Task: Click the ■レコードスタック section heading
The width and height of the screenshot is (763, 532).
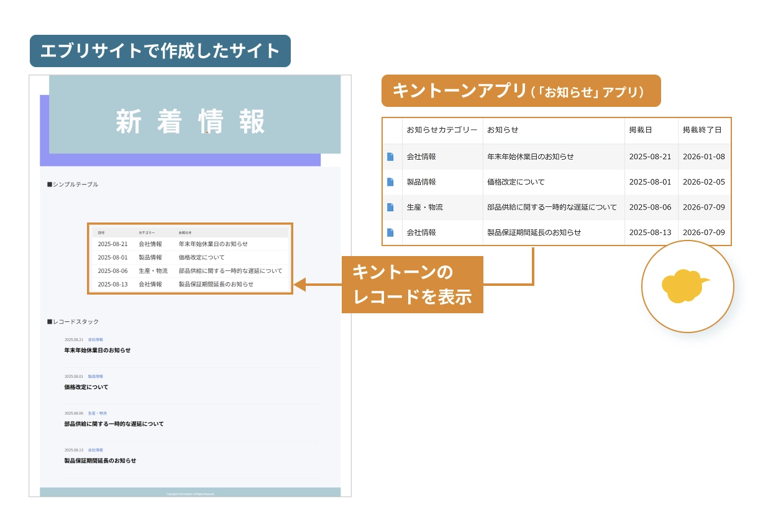Action: (73, 322)
